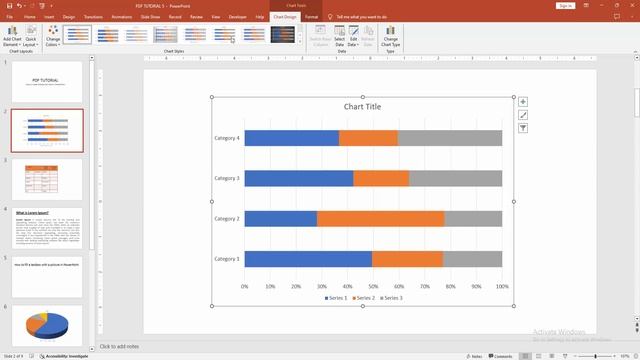The image size is (640, 360).
Task: Apply the fourth gray-background chart style
Action: coord(165,34)
